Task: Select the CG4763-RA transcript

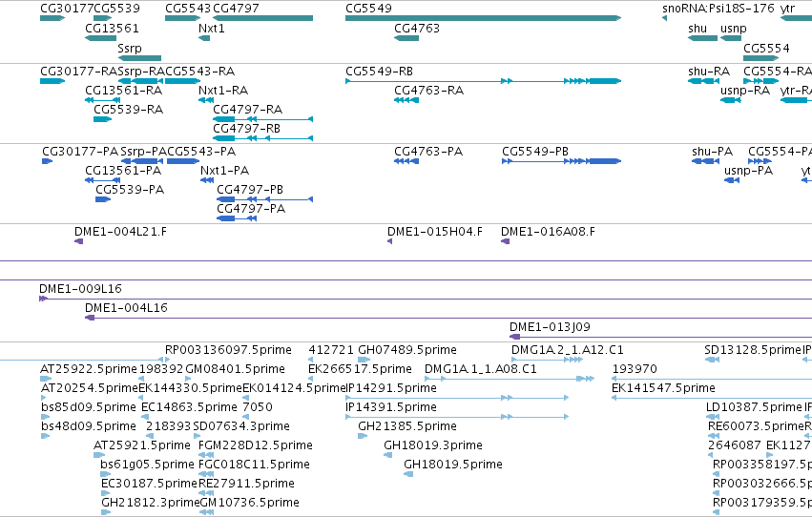Action: coord(406,100)
